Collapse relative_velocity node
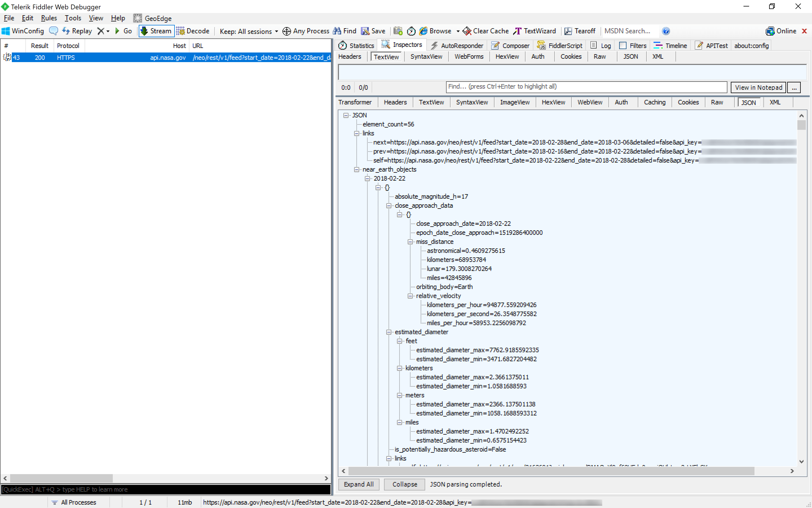Screen dimensions: 812x508 coord(410,296)
